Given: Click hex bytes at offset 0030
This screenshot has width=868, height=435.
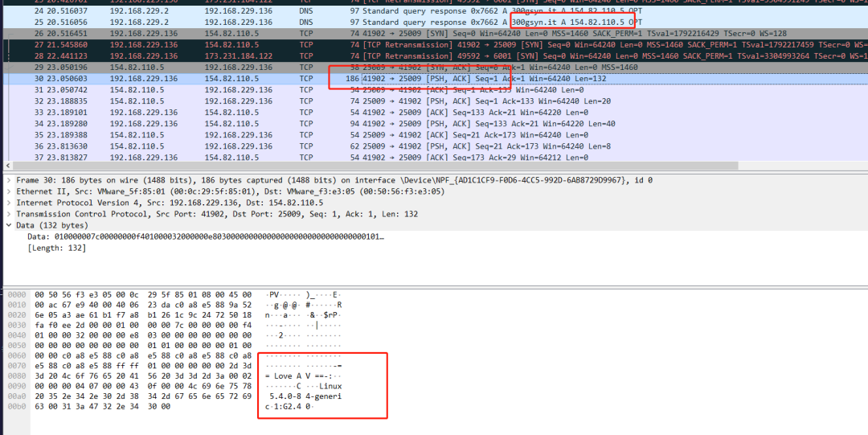Looking at the screenshot, I should 143,326.
